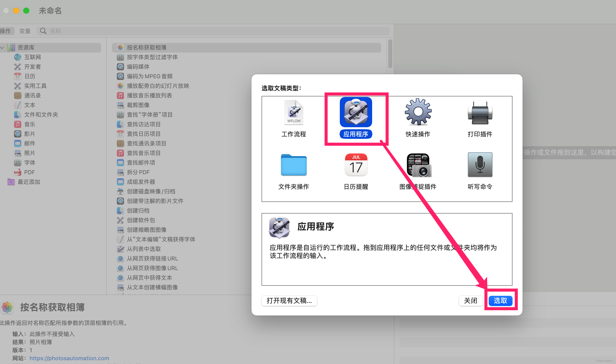Select 拆分 PDF action in list
The width and height of the screenshot is (616, 364).
pos(138,172)
